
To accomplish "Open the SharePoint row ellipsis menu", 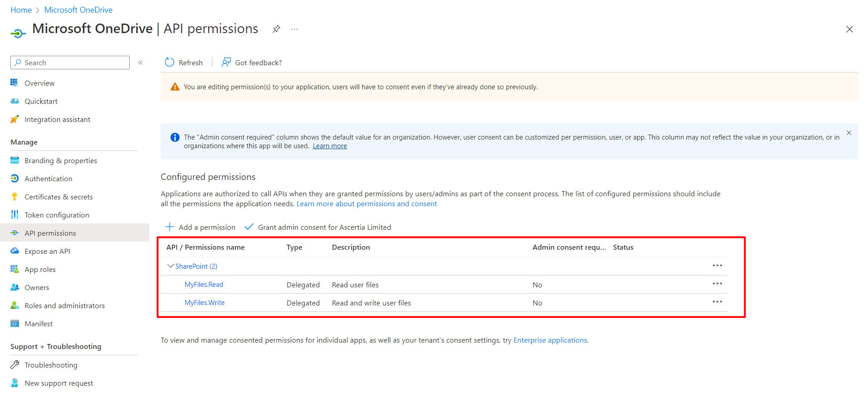I will coord(717,266).
